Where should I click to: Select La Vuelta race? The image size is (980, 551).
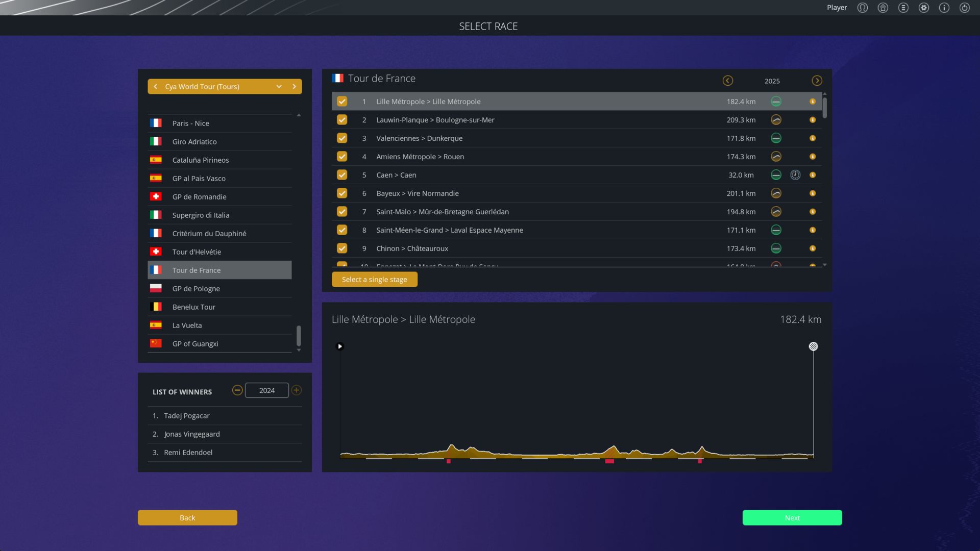click(x=220, y=325)
